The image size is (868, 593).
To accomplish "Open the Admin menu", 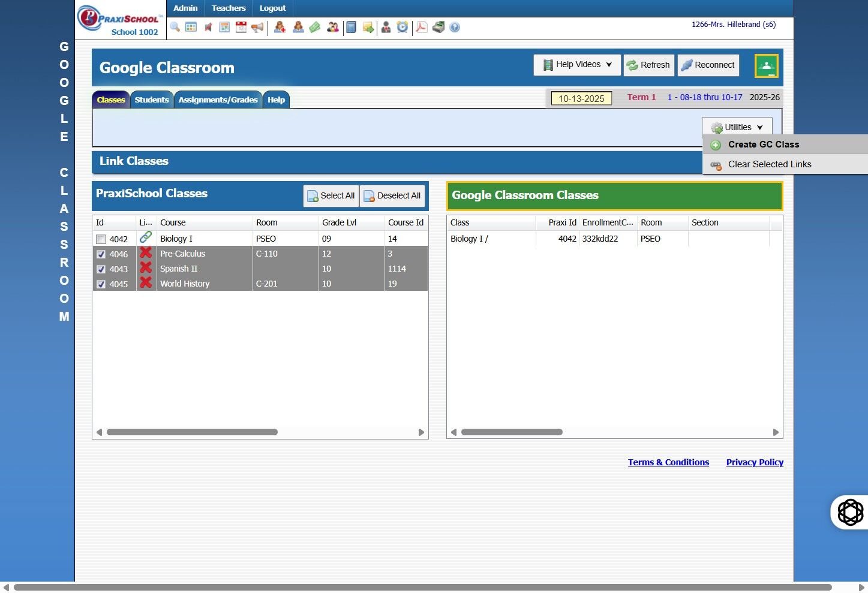I will coord(185,8).
